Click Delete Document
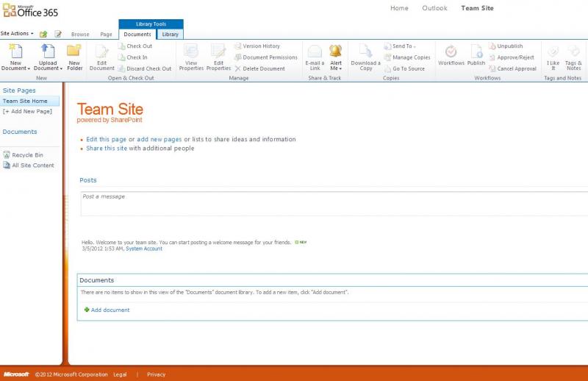The height and width of the screenshot is (381, 588). tap(260, 68)
